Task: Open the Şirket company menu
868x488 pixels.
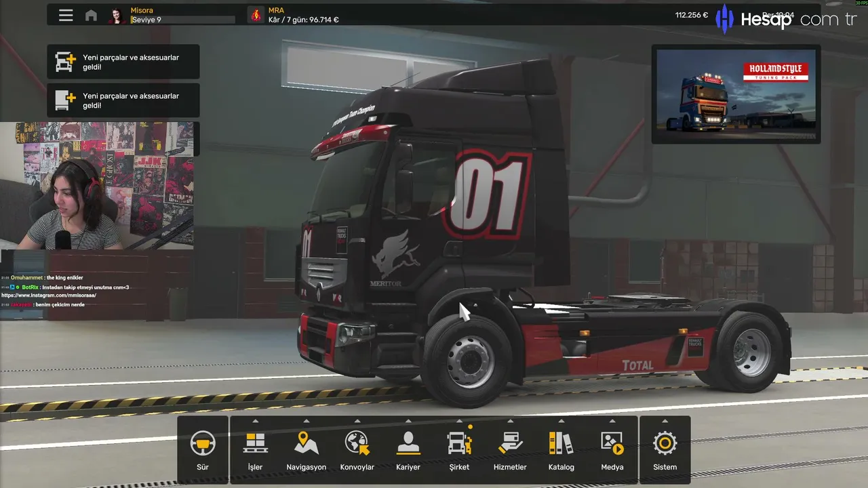Action: 459,449
